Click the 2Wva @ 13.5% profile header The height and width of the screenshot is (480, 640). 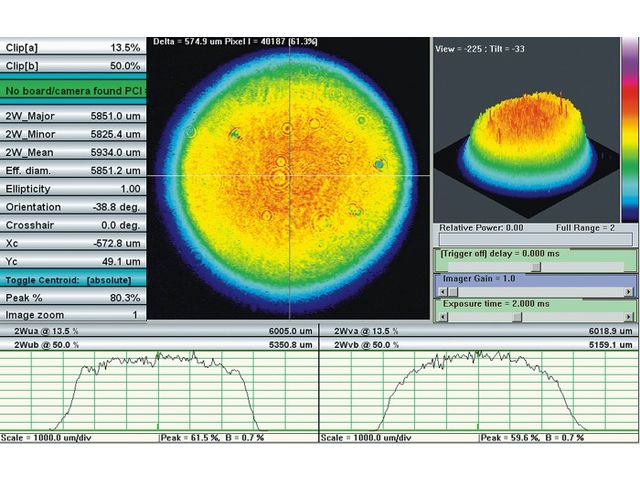tap(476, 330)
